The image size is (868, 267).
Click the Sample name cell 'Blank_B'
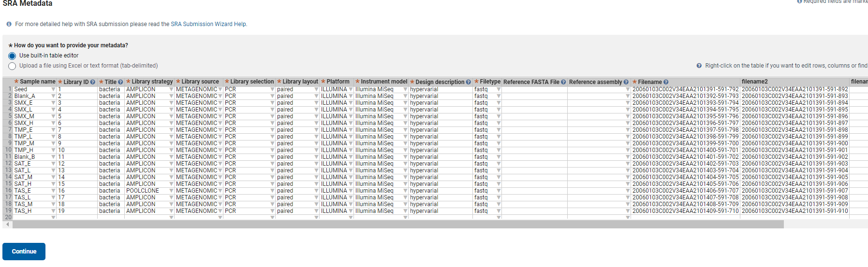coord(35,157)
